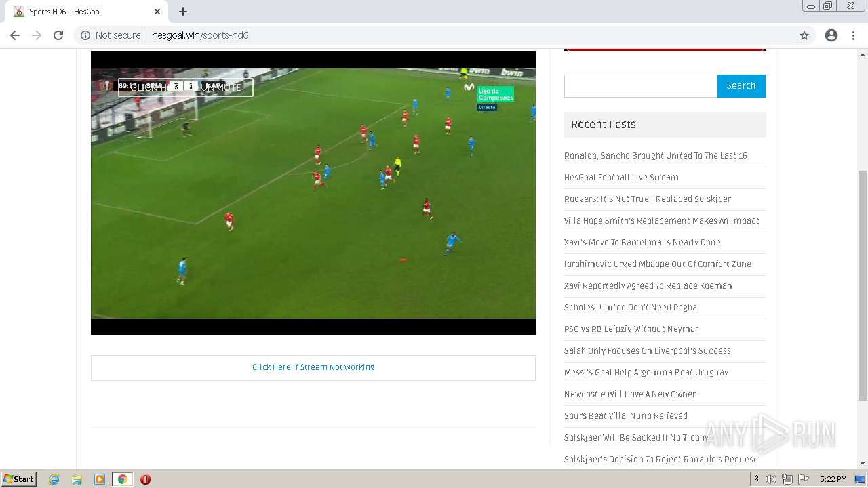Open Solskjaer Will Be Sacked If No Trophy
868x488 pixels.
[x=636, y=438]
